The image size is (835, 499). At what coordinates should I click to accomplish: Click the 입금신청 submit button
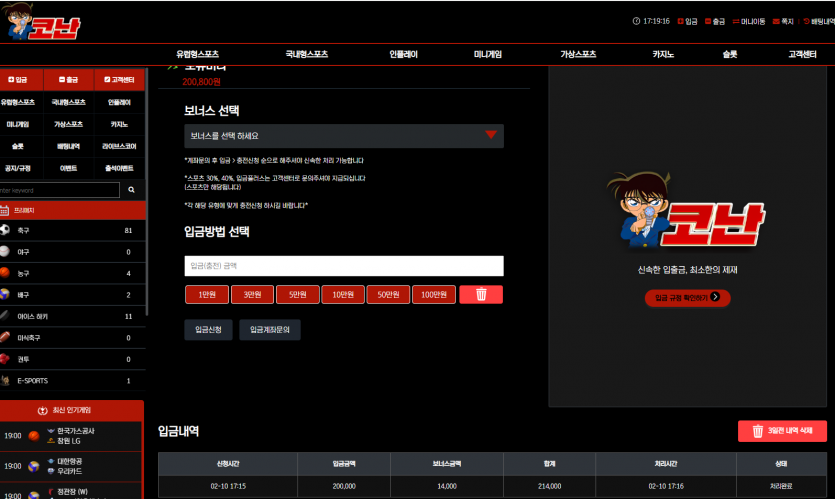208,330
